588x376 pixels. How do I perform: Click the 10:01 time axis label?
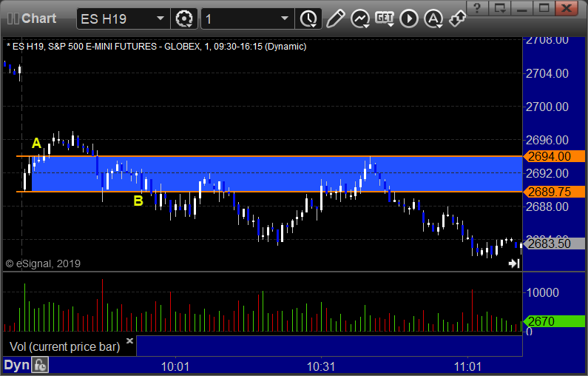coord(175,366)
